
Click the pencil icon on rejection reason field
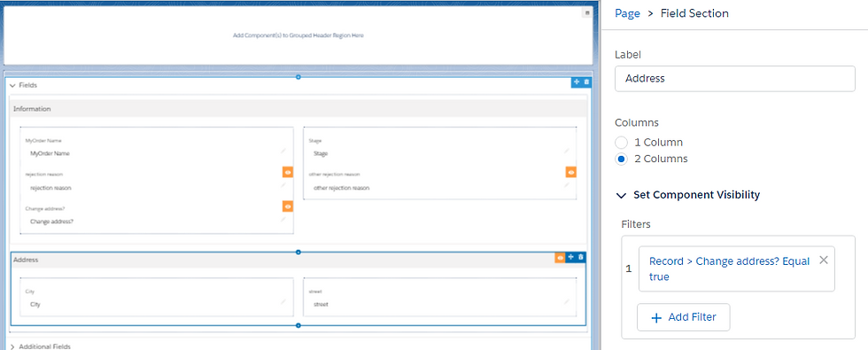click(x=283, y=185)
